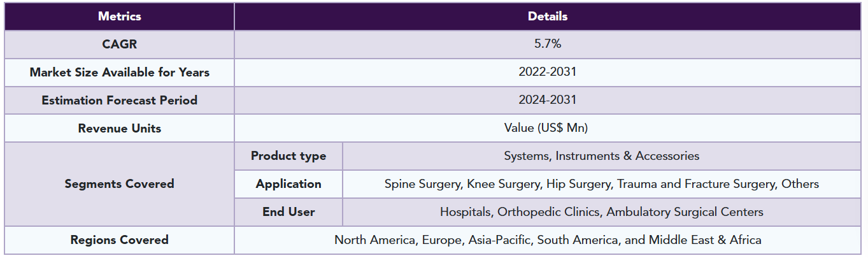Click the 2022-2031 years value
868x258 pixels.
pos(548,72)
